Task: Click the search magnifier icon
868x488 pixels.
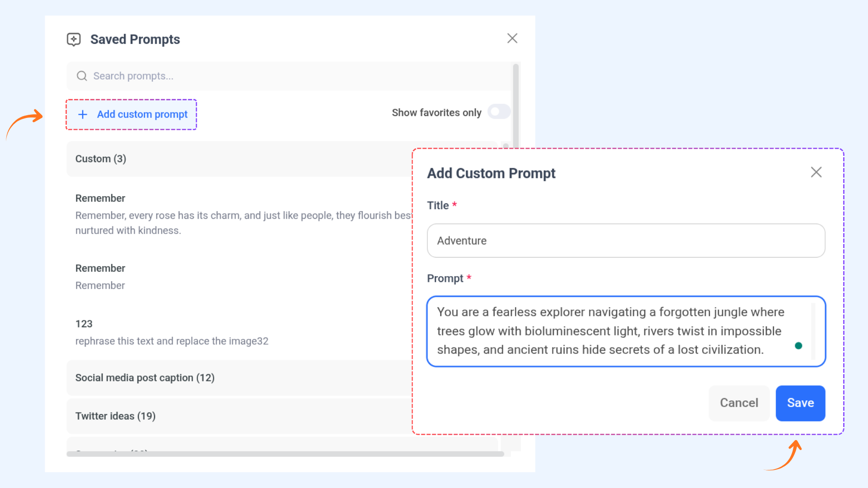Action: [82, 76]
